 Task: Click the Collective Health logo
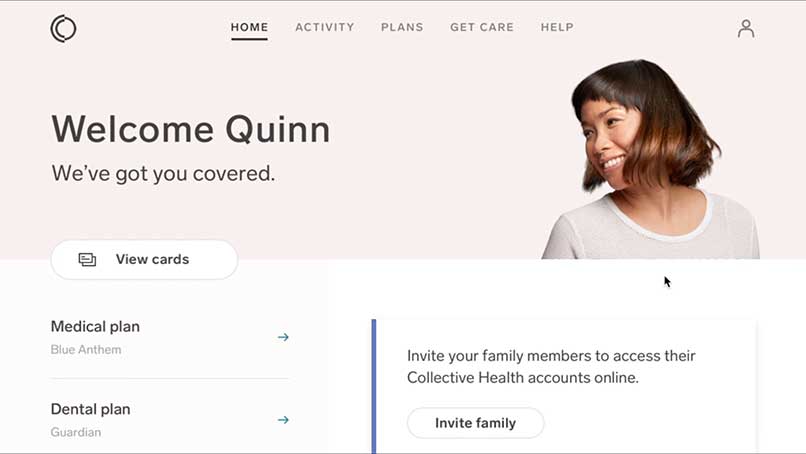click(x=63, y=29)
